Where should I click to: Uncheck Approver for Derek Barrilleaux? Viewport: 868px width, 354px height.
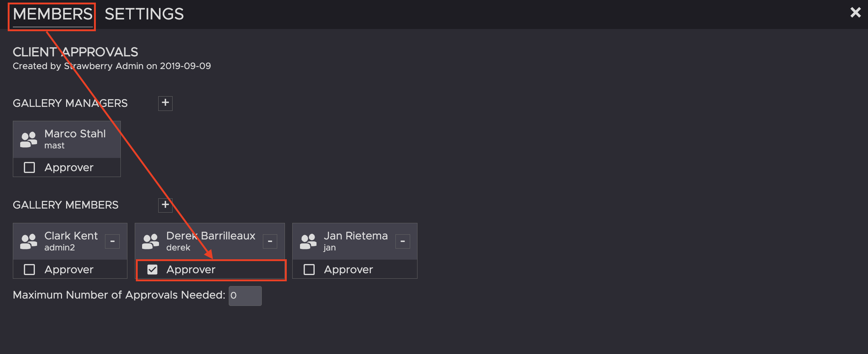pos(152,270)
